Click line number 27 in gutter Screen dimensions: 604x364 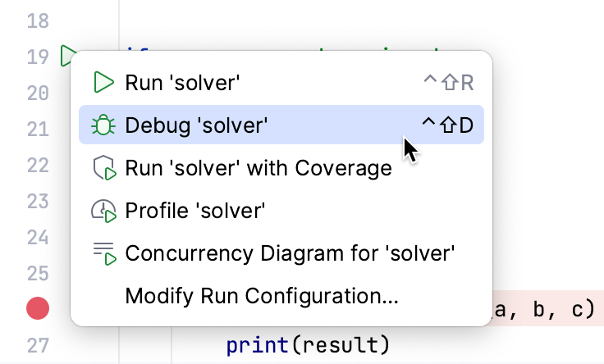(x=38, y=345)
